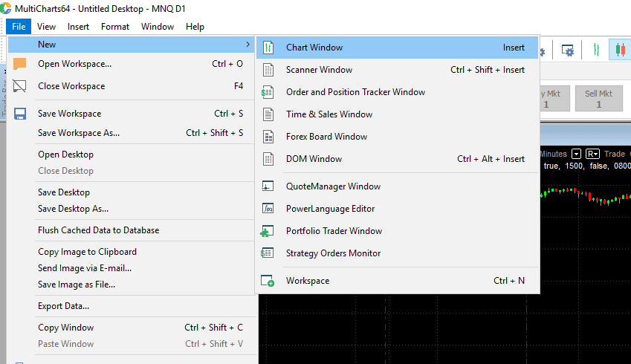Click the orange Open Workspace folder icon
The image size is (631, 364).
tap(20, 64)
